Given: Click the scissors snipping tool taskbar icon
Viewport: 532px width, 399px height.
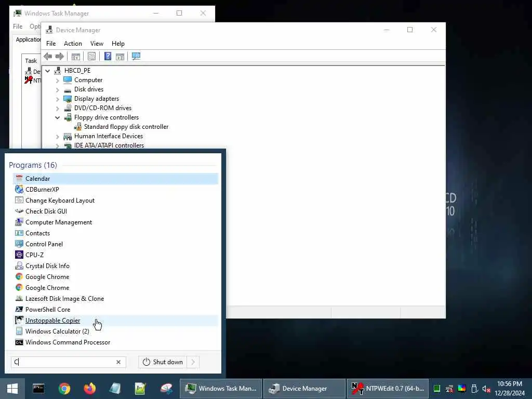Looking at the screenshot, I should coord(166,389).
